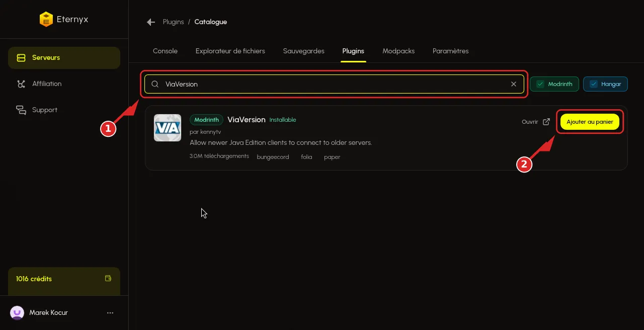The height and width of the screenshot is (330, 644).
Task: Click the magnifier icon in search field
Action: 155,84
